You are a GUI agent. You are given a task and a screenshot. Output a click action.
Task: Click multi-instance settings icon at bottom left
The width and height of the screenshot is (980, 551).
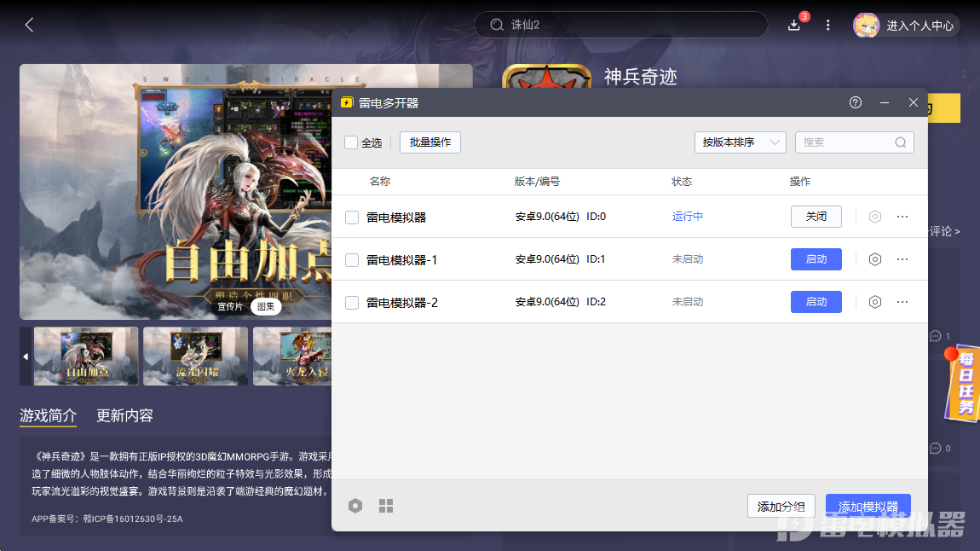click(355, 505)
